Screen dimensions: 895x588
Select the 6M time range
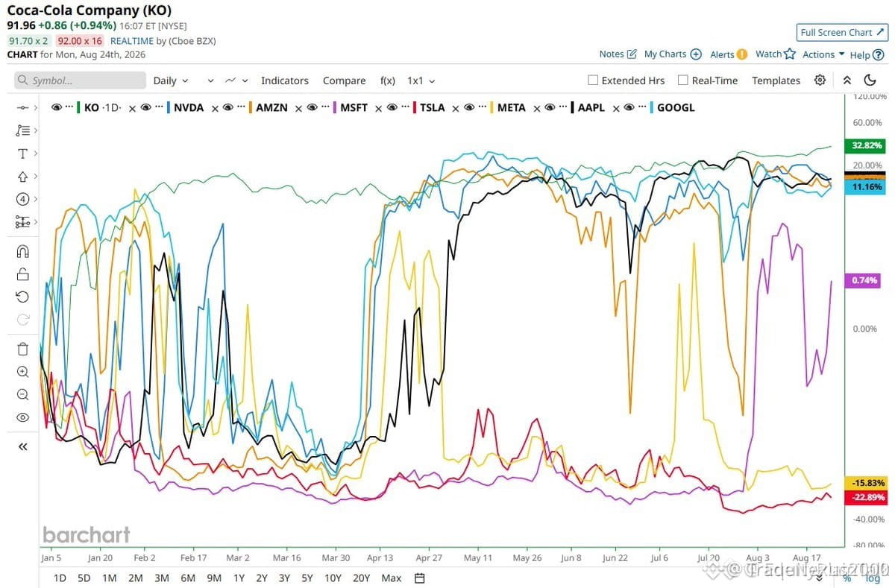point(188,578)
